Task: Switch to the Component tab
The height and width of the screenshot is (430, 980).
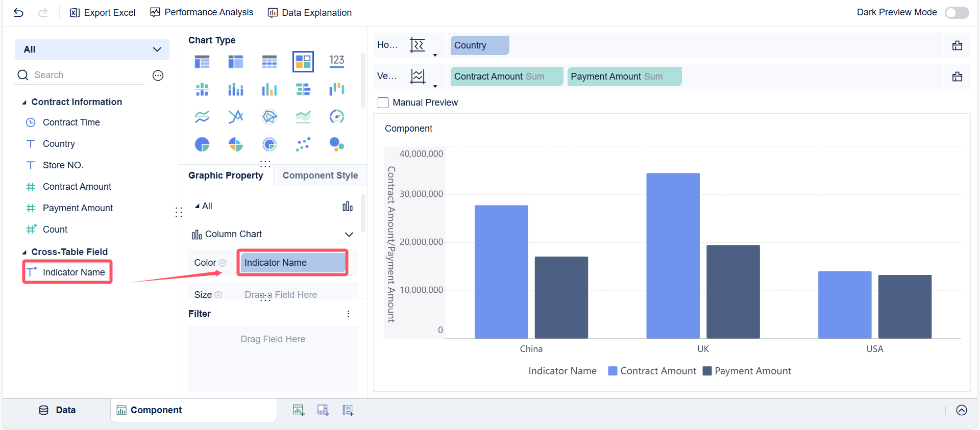Action: tap(193, 410)
